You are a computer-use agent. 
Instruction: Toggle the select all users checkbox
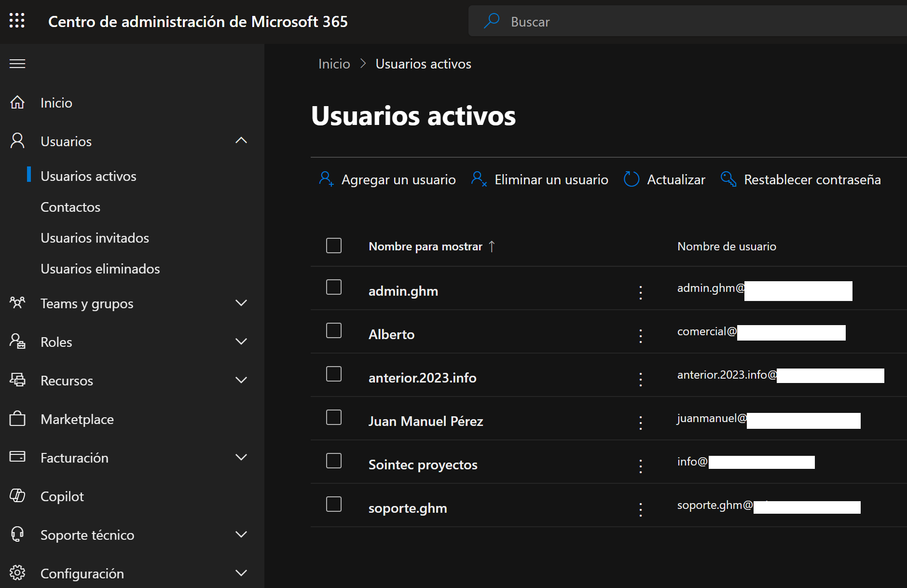334,246
